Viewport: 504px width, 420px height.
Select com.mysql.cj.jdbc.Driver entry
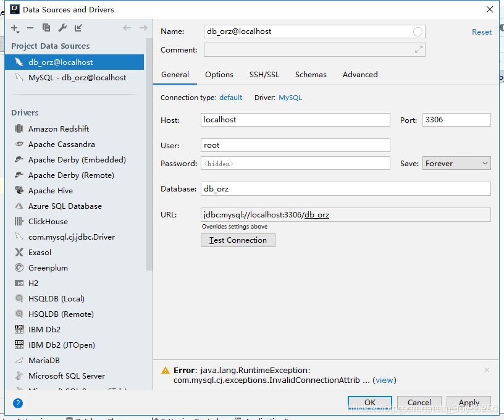point(74,237)
